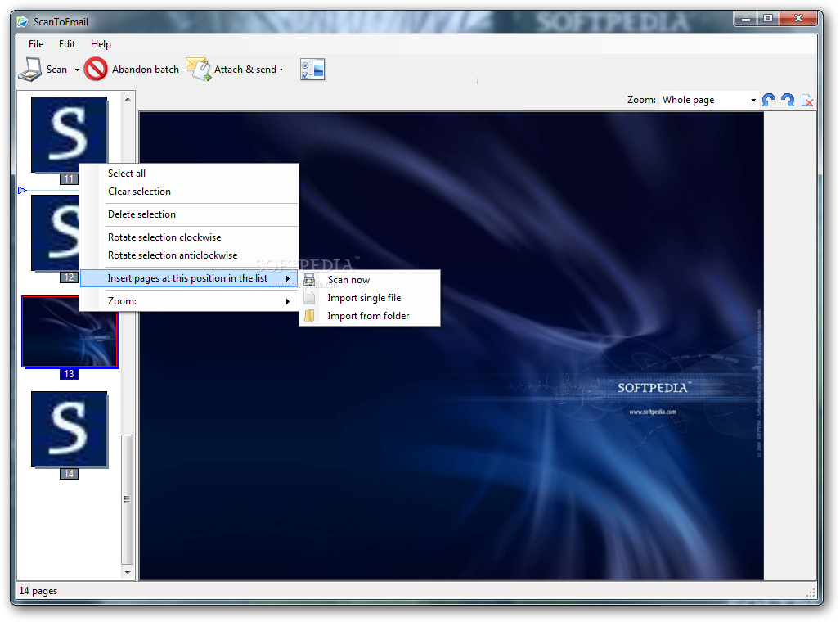Click the Attach & send label
Viewport: 840px width, 622px height.
tap(245, 70)
